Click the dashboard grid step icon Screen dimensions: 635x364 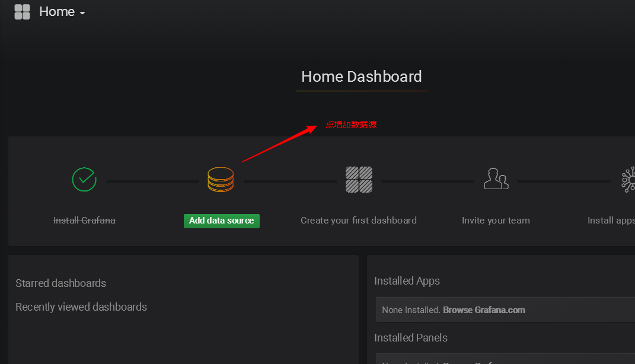[359, 180]
